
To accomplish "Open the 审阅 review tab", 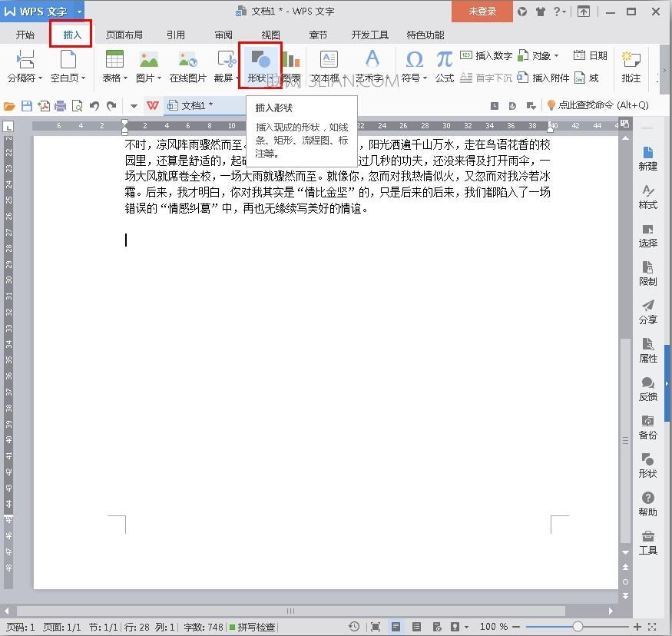I will pyautogui.click(x=223, y=35).
